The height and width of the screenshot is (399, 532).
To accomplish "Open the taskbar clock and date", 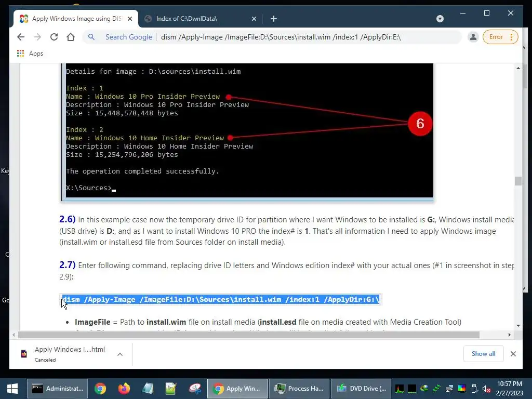I will pos(509,389).
